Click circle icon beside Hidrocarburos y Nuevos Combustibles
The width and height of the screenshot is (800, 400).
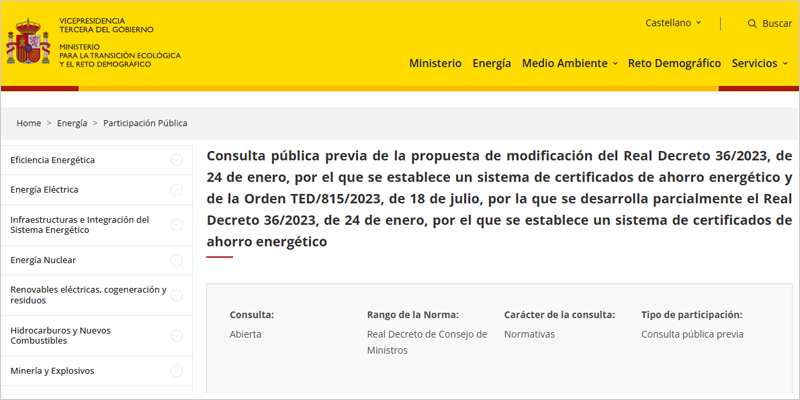[x=176, y=336]
